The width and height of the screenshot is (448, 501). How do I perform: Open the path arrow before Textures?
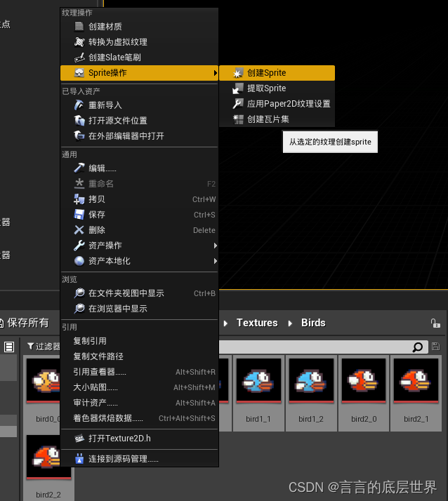coord(226,323)
